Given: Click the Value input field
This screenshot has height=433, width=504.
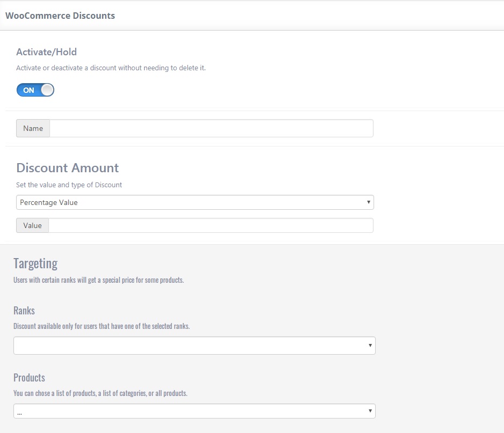Looking at the screenshot, I should 210,225.
